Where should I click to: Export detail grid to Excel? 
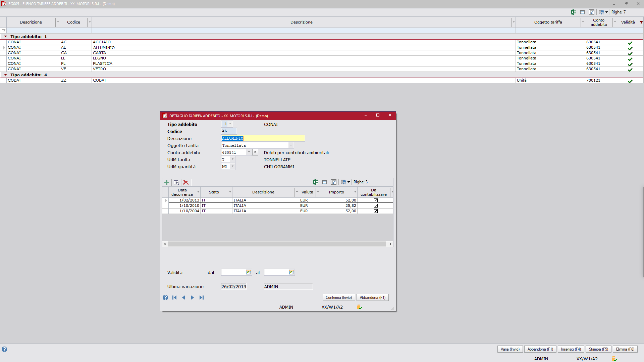316,182
